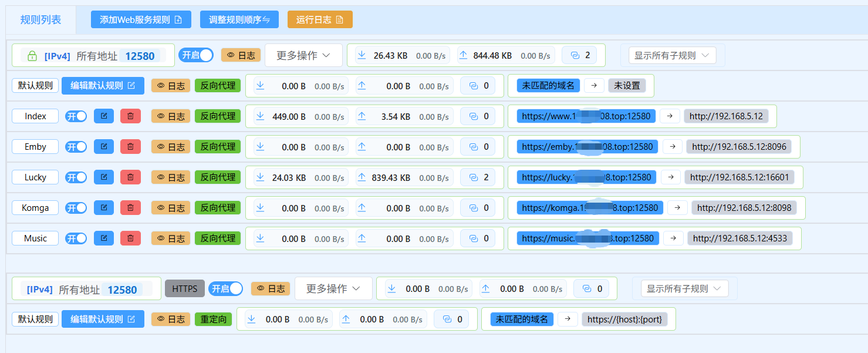The image size is (868, 353).
Task: Toggle the Lucky rule switch
Action: (x=76, y=177)
